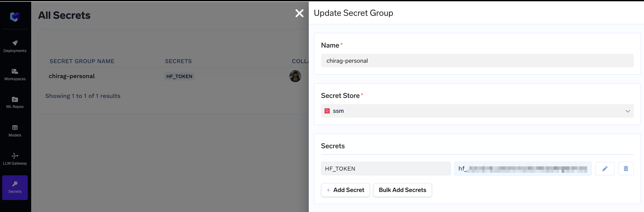Go to Workspaces in the sidebar
Viewport: 644px width, 212px height.
[15, 75]
